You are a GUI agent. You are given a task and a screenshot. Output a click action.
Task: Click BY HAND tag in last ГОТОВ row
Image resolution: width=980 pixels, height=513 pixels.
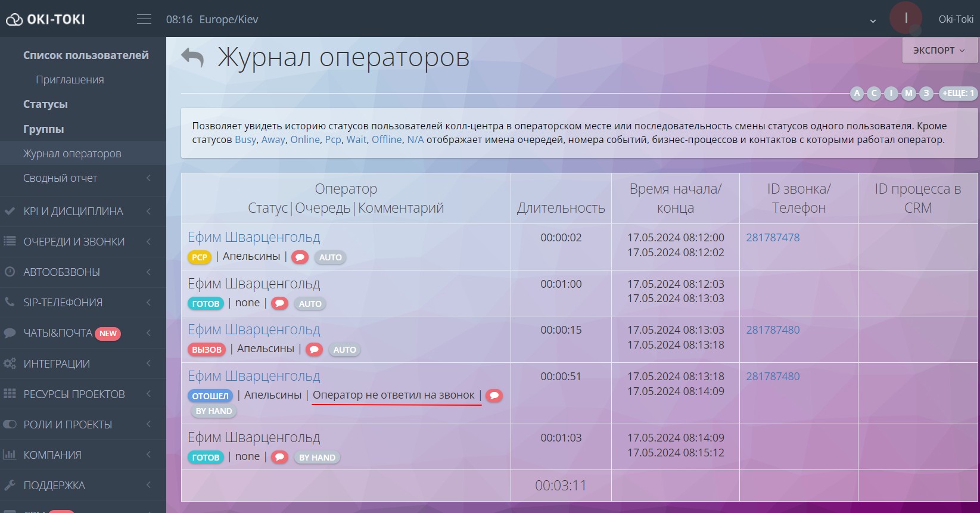pyautogui.click(x=317, y=457)
